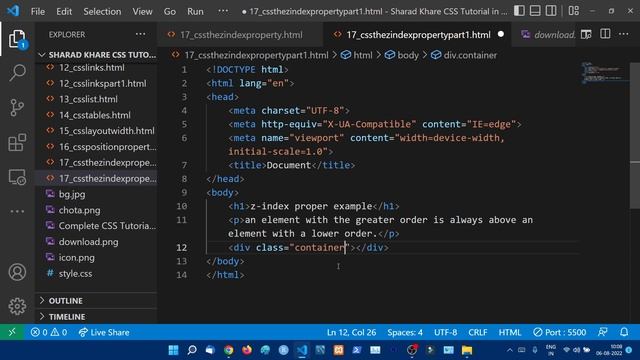
Task: Open the View menu
Action: pyautogui.click(x=142, y=11)
